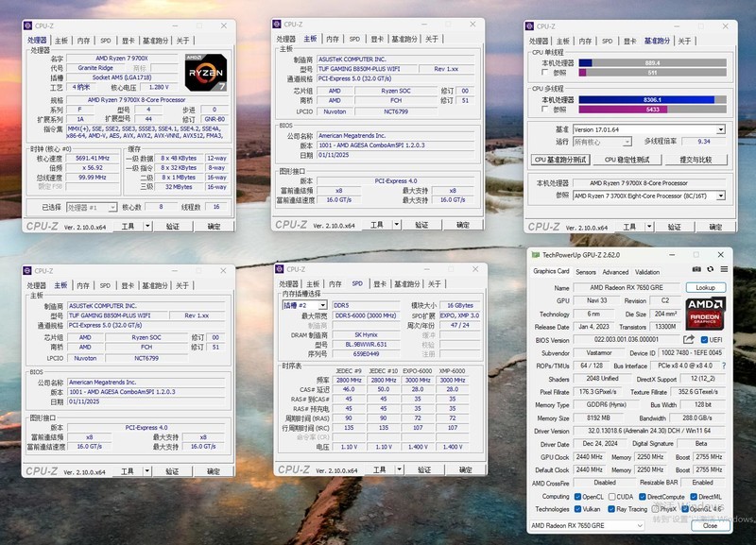Start the CPU 基准跑分测试 benchmark
This screenshot has height=545, width=756.
click(x=558, y=159)
